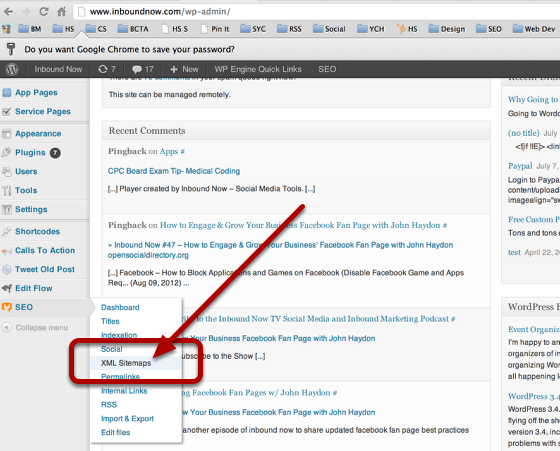This screenshot has width=560, height=451.
Task: Click the Appearance sidebar icon
Action: (7, 134)
